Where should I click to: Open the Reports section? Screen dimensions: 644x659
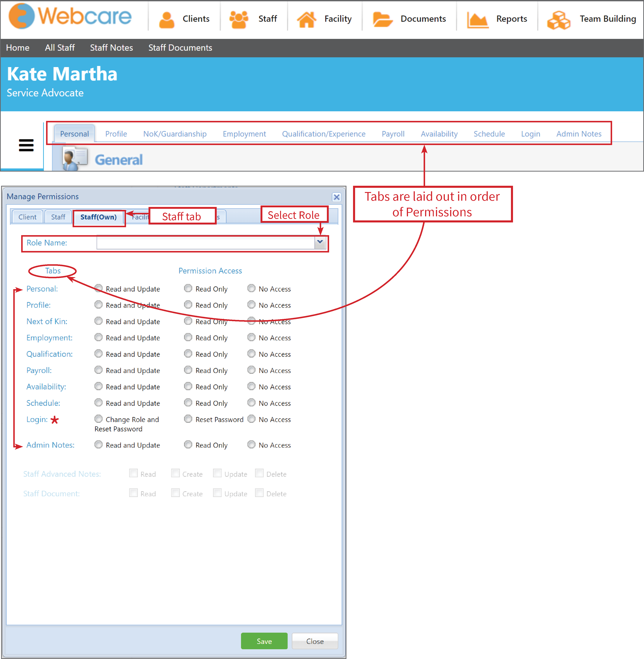click(x=497, y=19)
